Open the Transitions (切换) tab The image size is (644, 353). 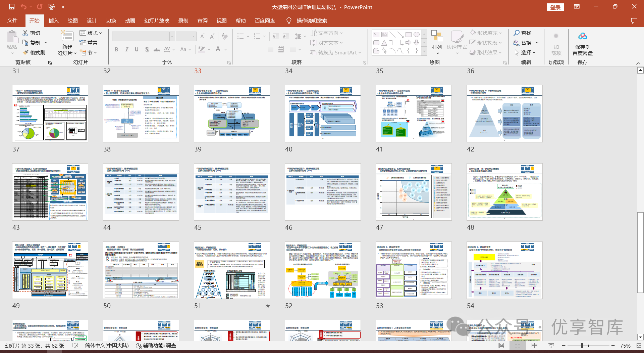[x=111, y=21]
